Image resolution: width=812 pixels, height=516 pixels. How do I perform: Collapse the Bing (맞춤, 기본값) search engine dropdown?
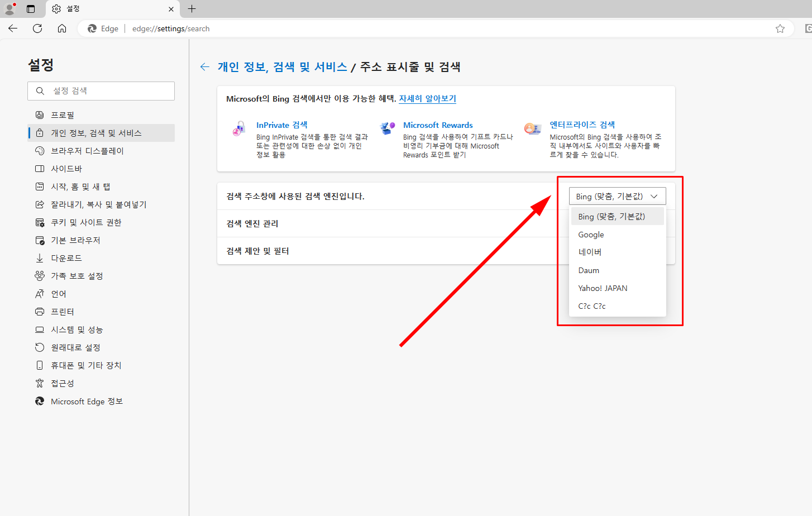click(x=618, y=196)
